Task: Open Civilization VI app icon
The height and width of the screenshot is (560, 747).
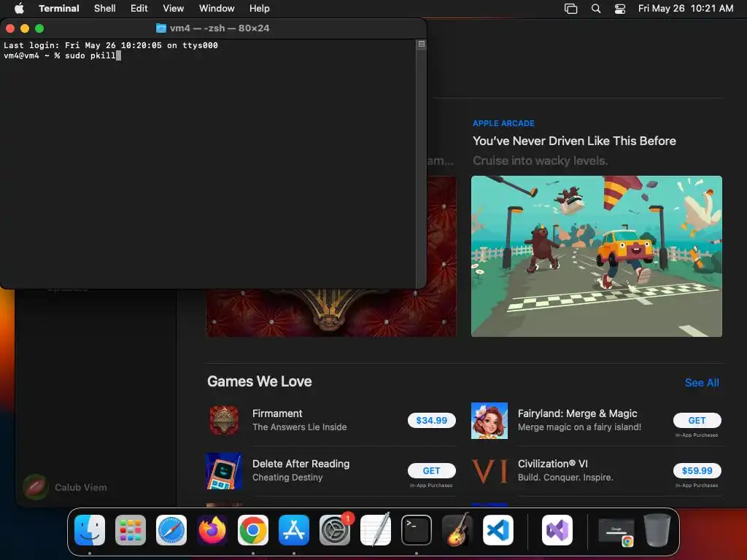Action: click(x=489, y=471)
